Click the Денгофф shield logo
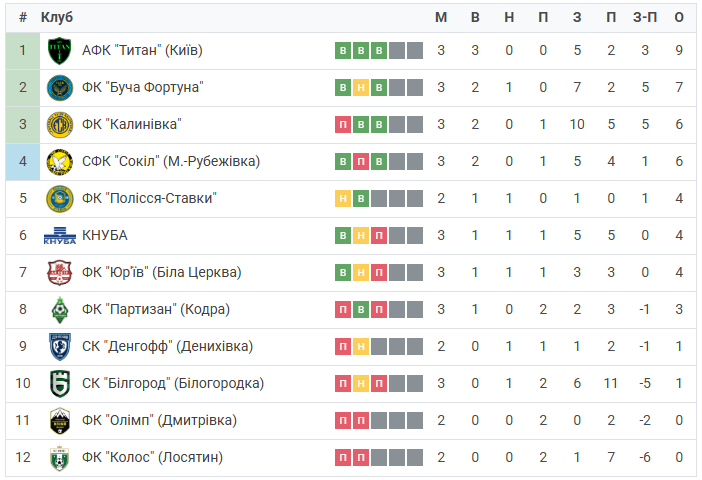The height and width of the screenshot is (480, 702). [60, 347]
